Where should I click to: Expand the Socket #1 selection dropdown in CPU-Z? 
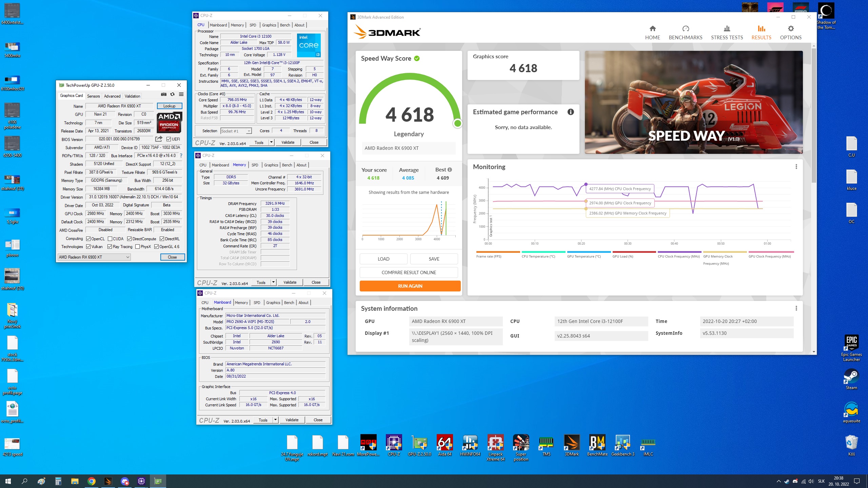click(249, 131)
